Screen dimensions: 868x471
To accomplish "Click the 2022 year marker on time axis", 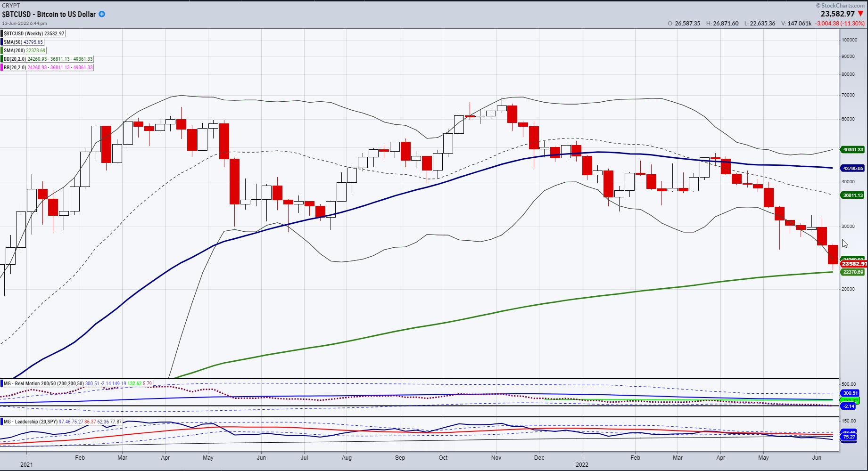I will [x=582, y=465].
